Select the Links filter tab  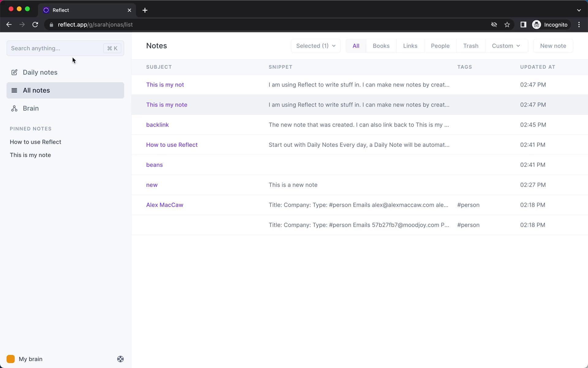(x=410, y=46)
